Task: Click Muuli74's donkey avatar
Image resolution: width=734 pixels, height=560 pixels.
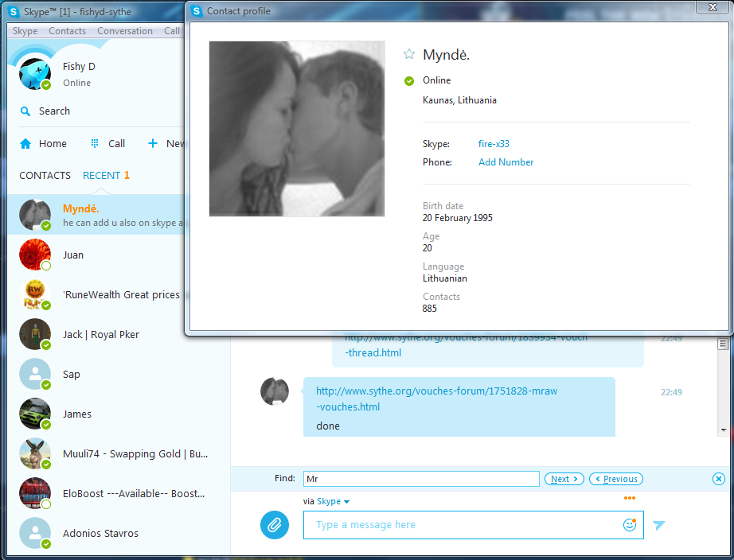Action: coord(35,453)
